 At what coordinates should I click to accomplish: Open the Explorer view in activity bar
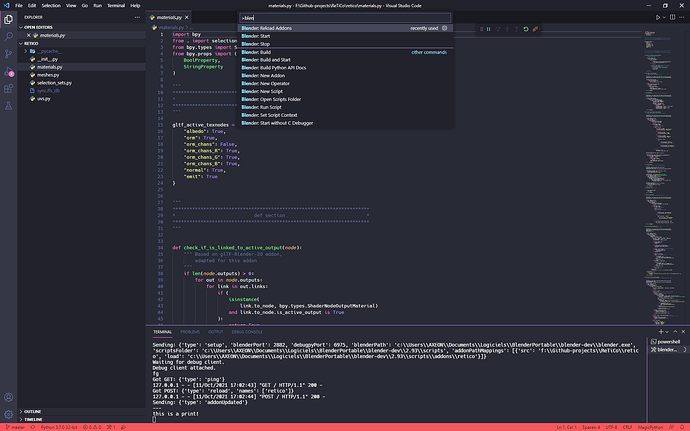coord(8,19)
